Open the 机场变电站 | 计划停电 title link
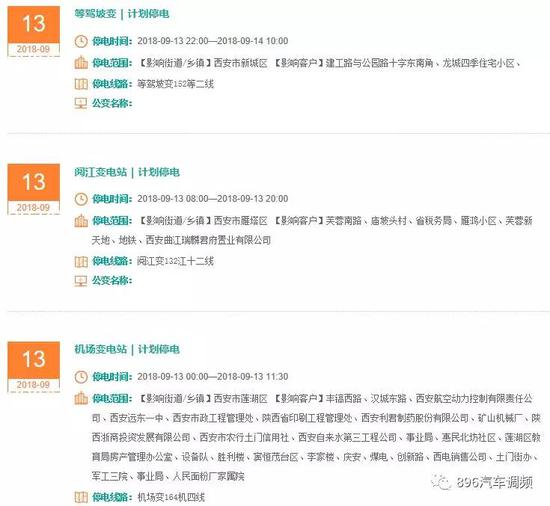 (127, 349)
